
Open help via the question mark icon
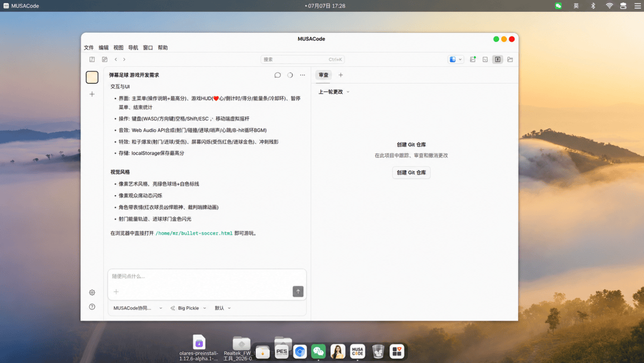tap(92, 307)
